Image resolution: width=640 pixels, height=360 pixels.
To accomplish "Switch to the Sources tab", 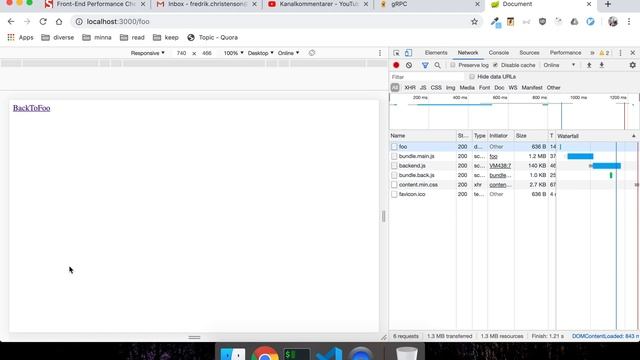I will click(x=529, y=53).
